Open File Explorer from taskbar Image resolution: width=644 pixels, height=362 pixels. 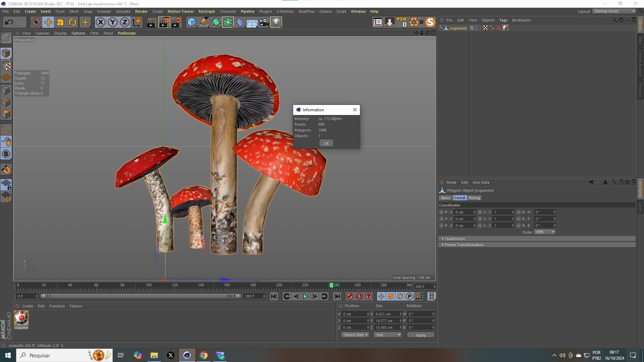[154, 355]
